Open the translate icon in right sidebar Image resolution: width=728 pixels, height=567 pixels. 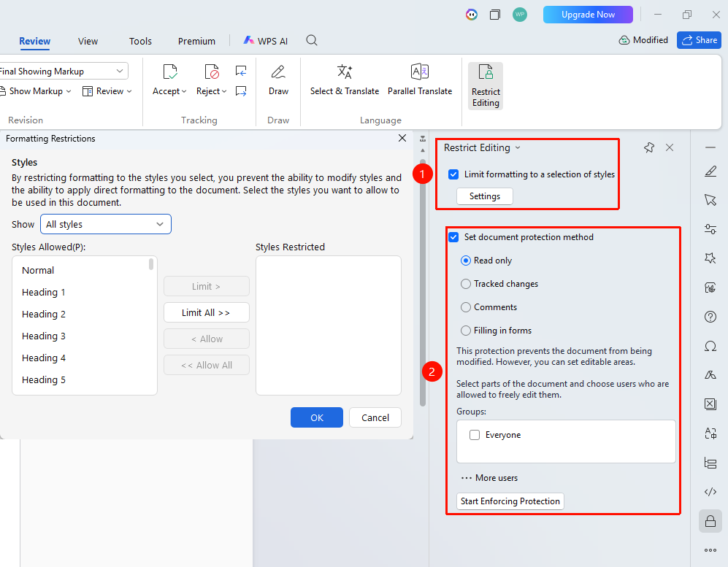(710, 433)
